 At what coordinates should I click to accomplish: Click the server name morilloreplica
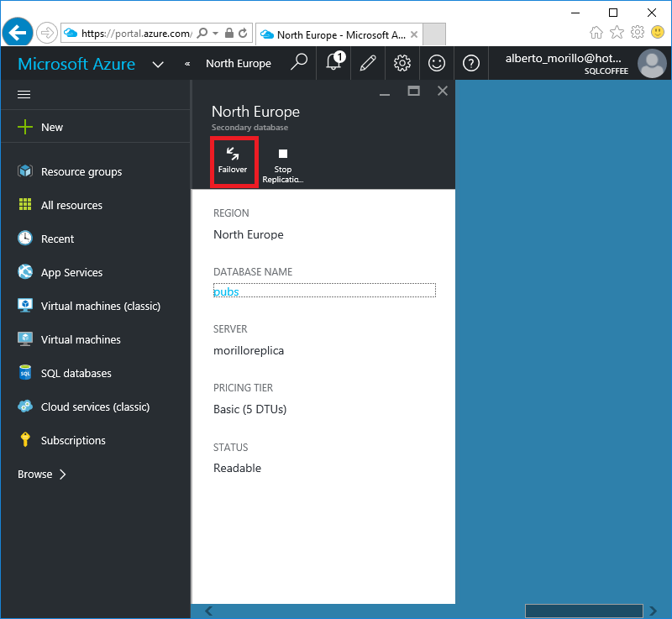tap(249, 350)
